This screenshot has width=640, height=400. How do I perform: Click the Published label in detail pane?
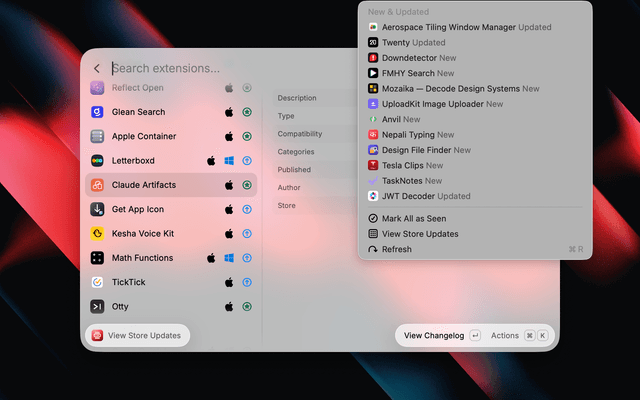(294, 170)
